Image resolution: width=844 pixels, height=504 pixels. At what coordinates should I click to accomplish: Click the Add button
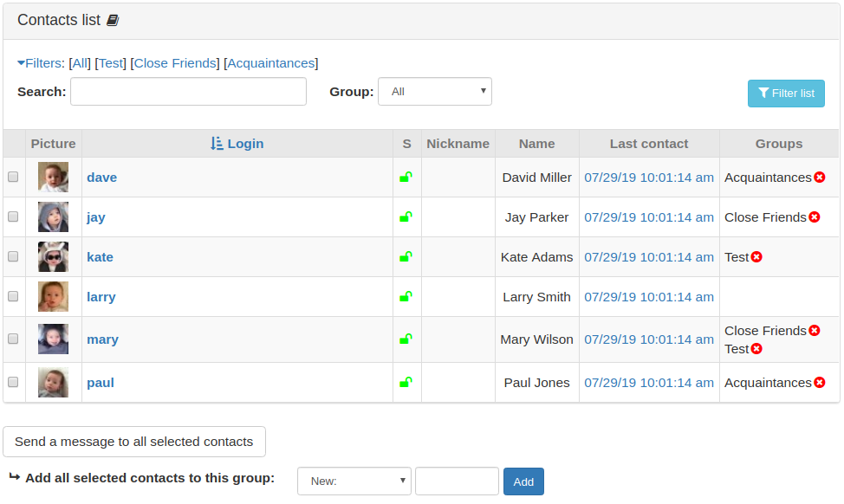(523, 481)
